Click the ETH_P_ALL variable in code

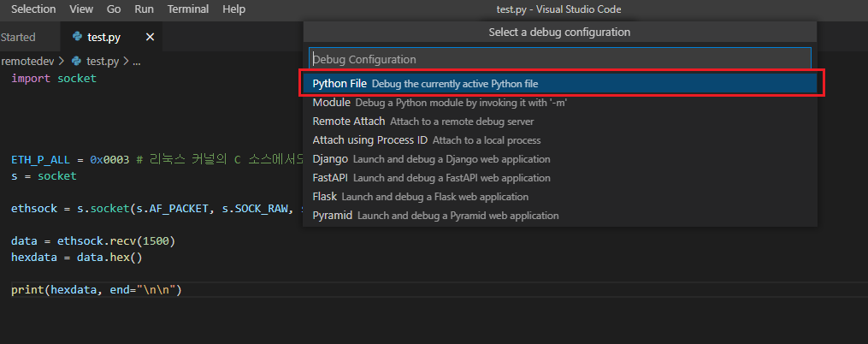tap(40, 160)
